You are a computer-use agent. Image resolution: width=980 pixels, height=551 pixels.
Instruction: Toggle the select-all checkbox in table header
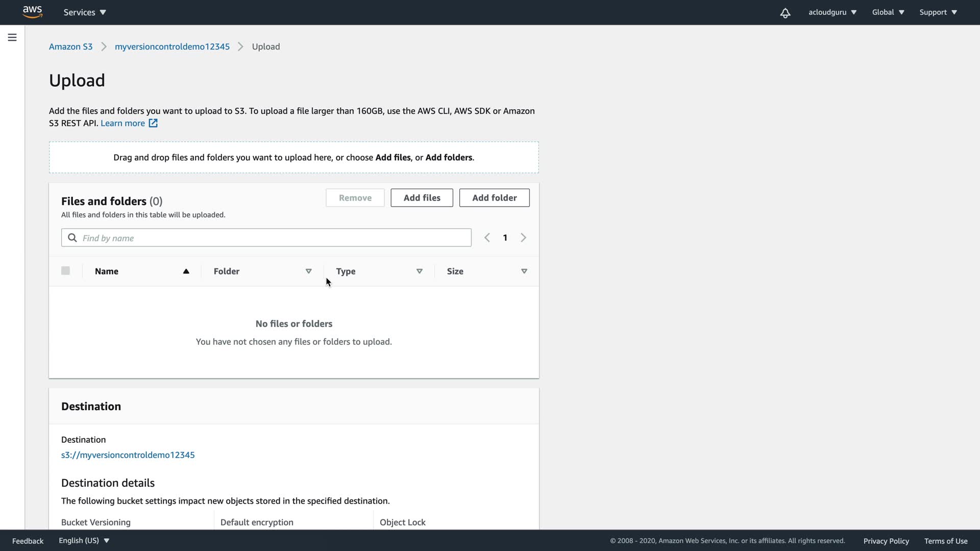[65, 271]
